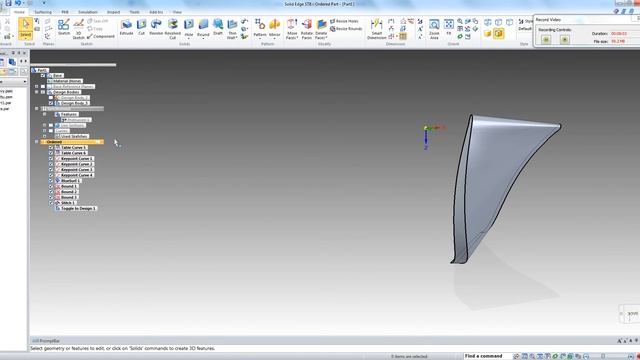Activate Zoom Area tool
The height and width of the screenshot is (360, 640).
[434, 29]
